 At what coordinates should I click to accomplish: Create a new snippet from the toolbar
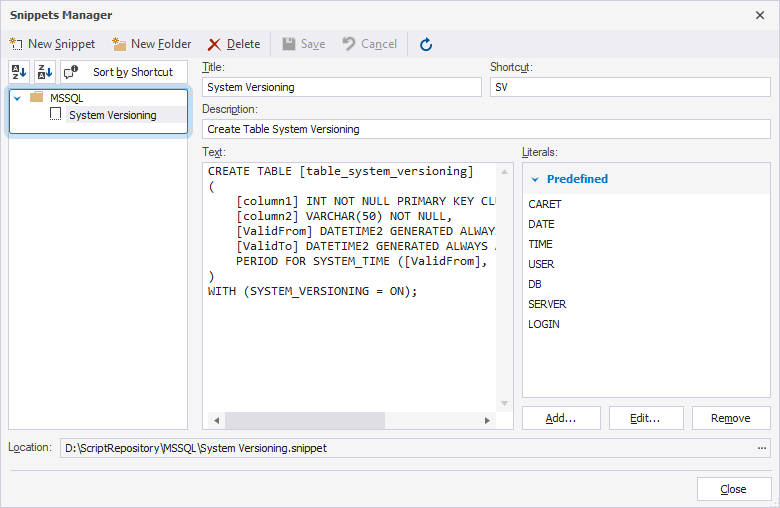click(52, 44)
